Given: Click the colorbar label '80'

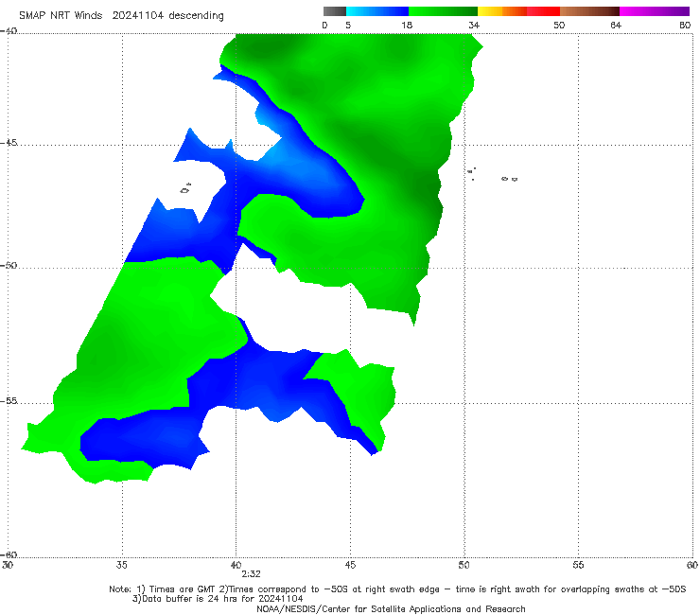Looking at the screenshot, I should point(685,25).
